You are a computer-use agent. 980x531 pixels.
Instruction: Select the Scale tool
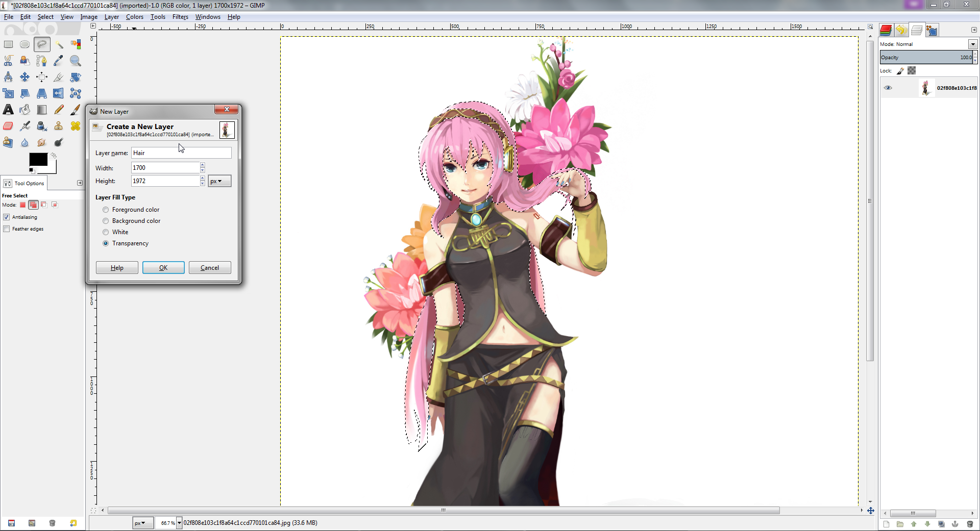coord(9,93)
